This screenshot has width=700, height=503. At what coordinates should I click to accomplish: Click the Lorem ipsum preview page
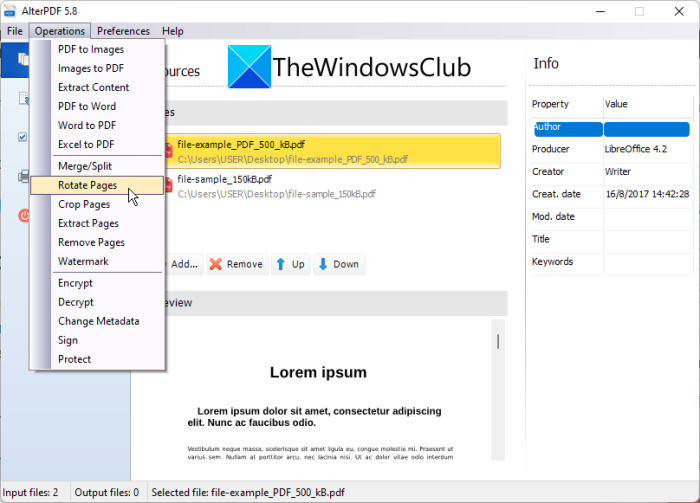click(318, 393)
